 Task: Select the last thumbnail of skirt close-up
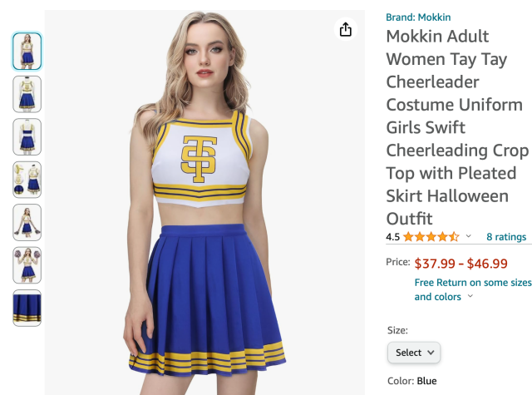[27, 308]
